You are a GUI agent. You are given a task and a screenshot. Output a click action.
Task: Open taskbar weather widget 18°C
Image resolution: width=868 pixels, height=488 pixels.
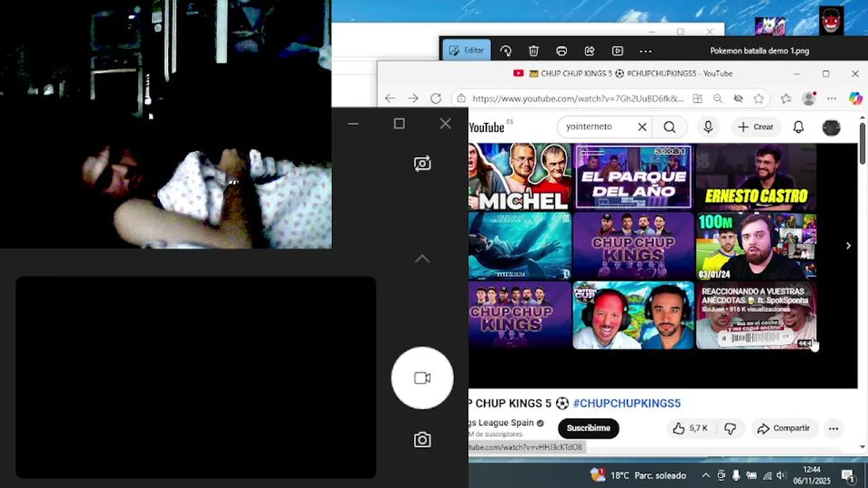tap(638, 475)
